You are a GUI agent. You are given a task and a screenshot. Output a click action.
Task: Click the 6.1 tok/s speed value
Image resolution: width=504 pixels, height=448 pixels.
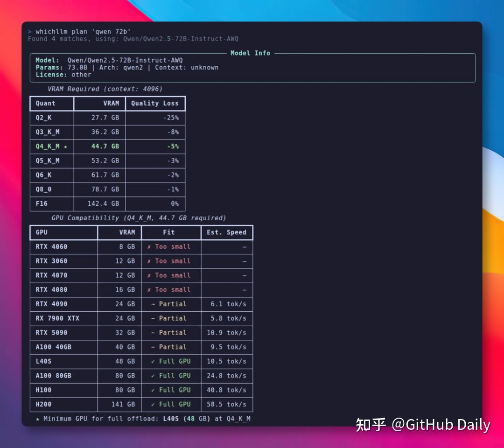[x=229, y=304]
